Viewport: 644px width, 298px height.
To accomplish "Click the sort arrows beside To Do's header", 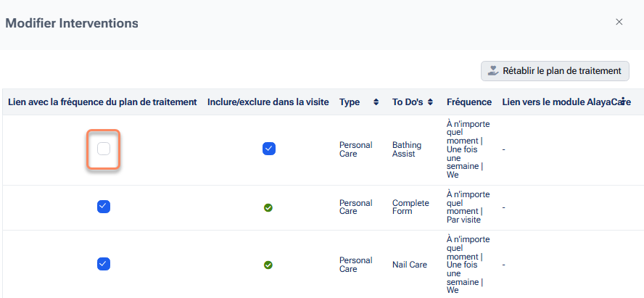I will (430, 102).
